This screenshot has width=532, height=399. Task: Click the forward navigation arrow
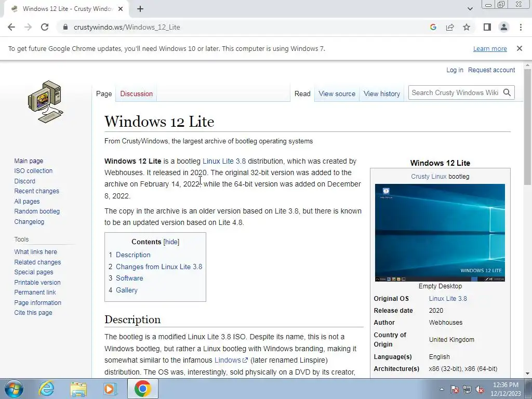pyautogui.click(x=28, y=27)
